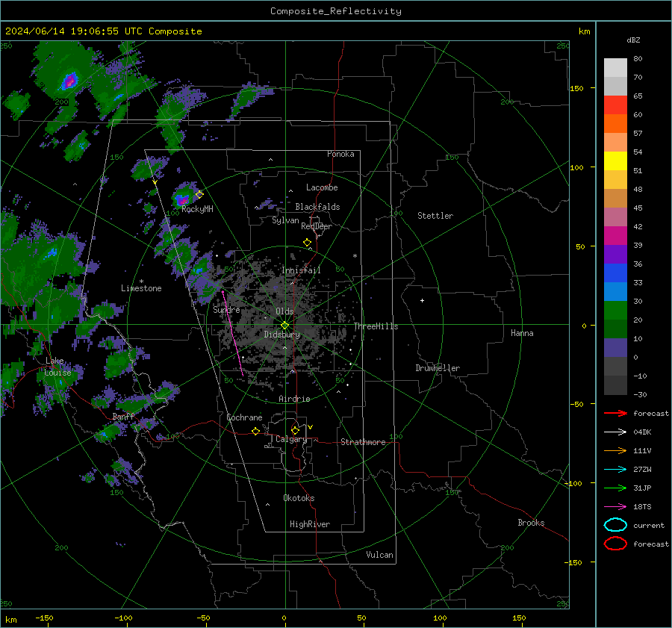This screenshot has width=672, height=628.
Task: Click the yellow diamond marker near RockyMH
Action: [199, 195]
